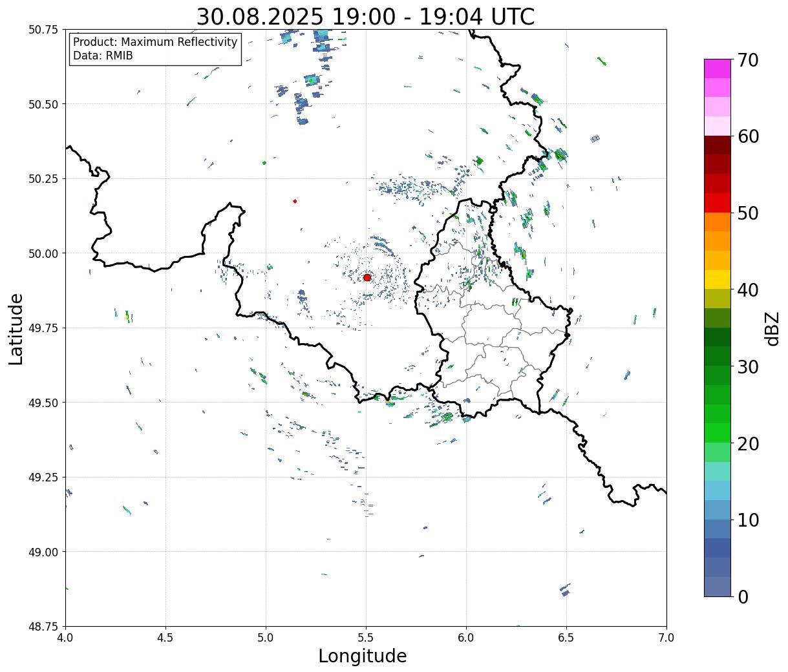Click the plot title with date and UTC time
788x672 pixels.
(365, 17)
